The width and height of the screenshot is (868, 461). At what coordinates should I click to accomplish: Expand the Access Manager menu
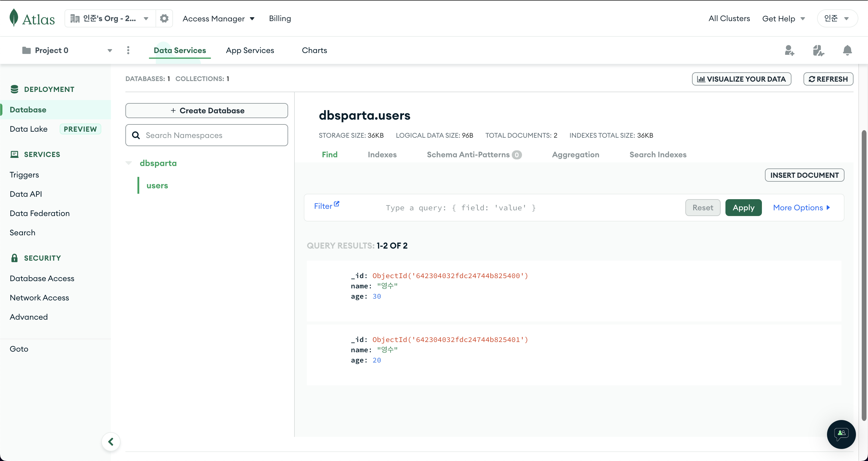tap(218, 19)
